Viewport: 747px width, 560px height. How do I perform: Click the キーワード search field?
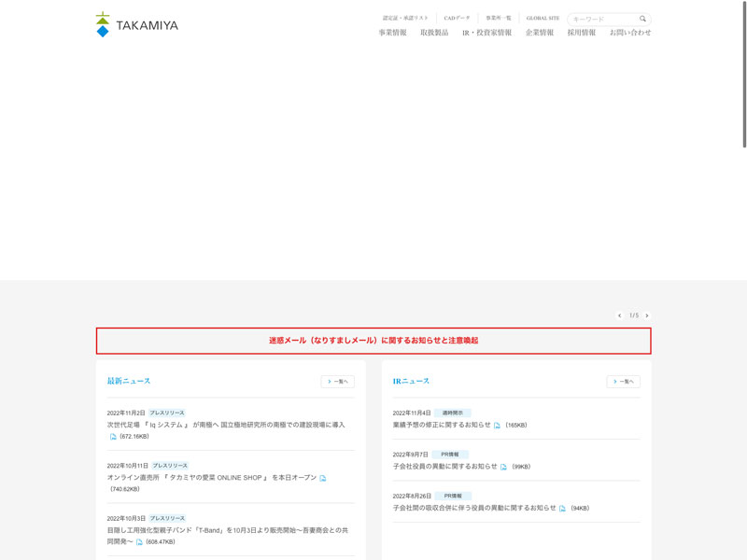(x=601, y=19)
